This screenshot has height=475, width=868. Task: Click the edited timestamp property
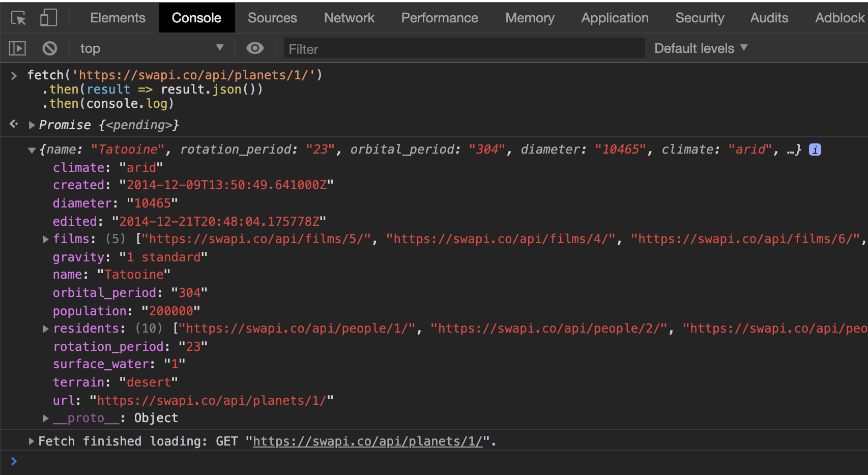tap(189, 222)
